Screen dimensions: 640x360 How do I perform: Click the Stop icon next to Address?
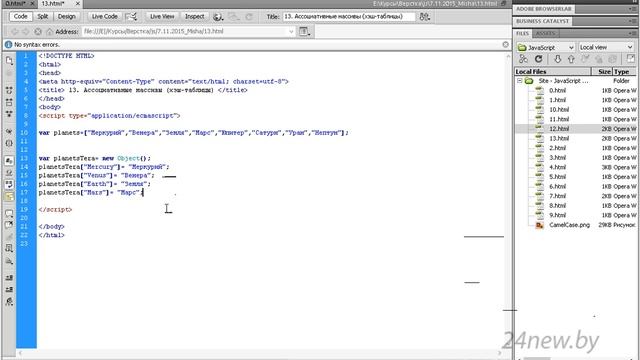(38, 31)
